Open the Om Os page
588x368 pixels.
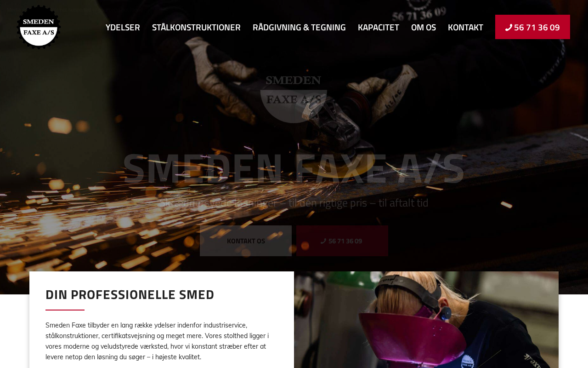coord(424,27)
